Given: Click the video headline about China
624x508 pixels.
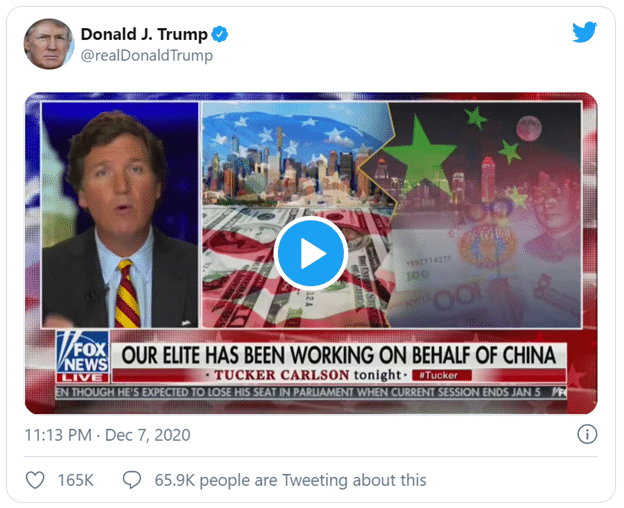Looking at the screenshot, I should coord(339,355).
